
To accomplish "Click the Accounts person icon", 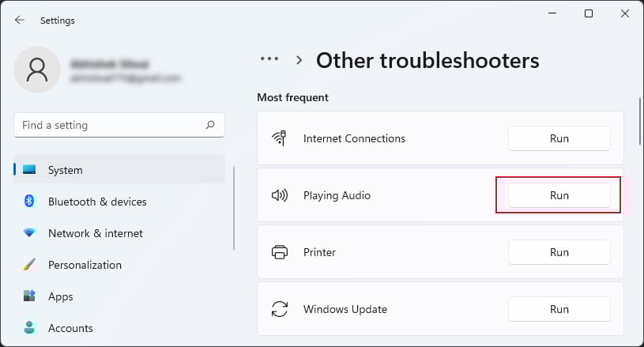I will click(30, 328).
